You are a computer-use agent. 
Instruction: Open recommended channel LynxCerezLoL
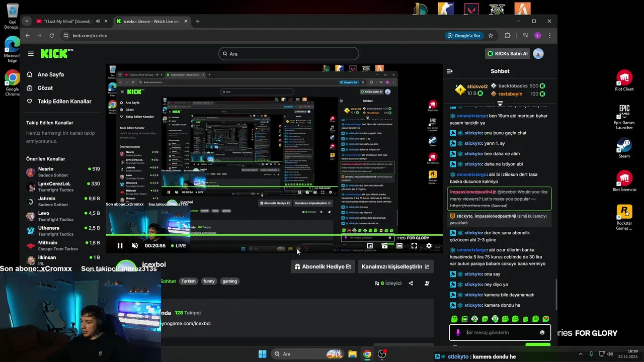pos(63,187)
